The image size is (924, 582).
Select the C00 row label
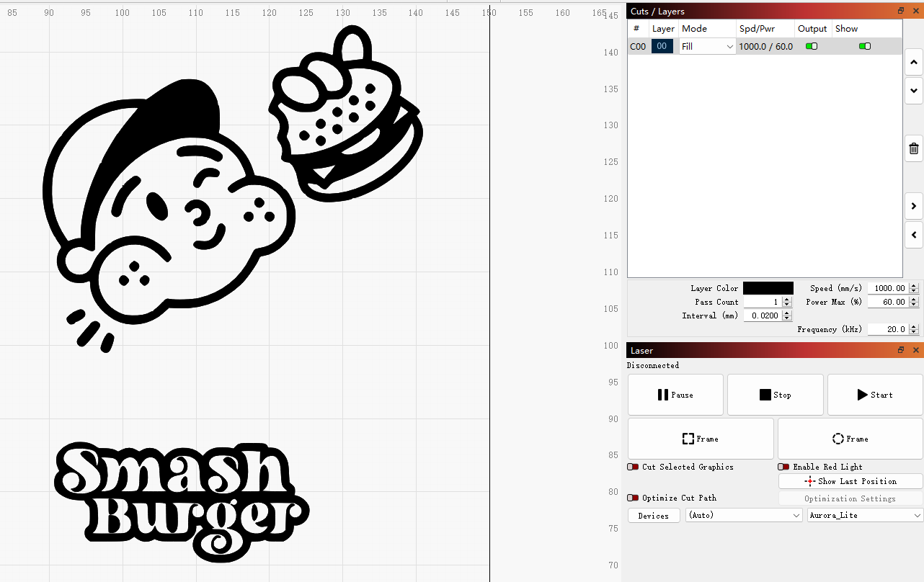coord(638,46)
